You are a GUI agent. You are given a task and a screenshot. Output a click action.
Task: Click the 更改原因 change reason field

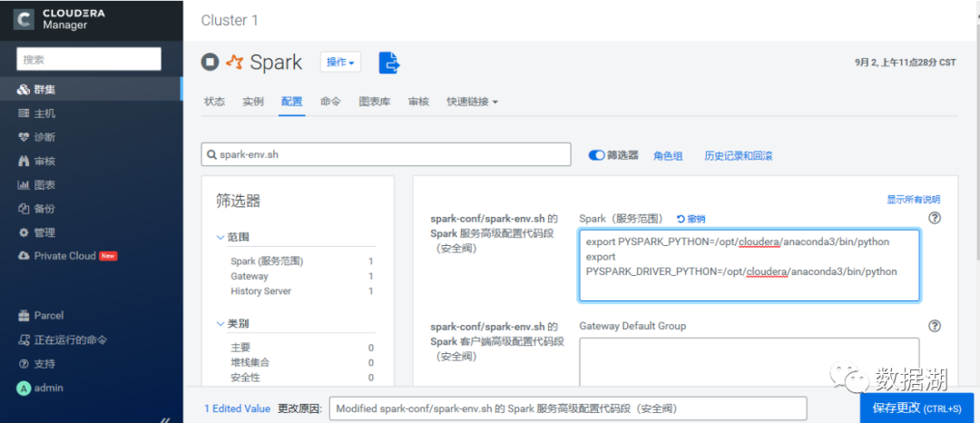567,408
